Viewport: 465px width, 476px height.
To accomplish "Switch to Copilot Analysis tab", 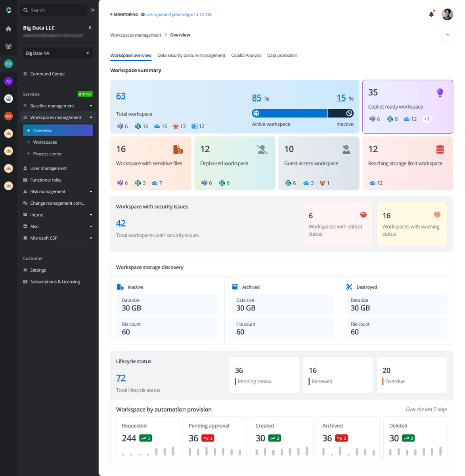I will click(246, 56).
